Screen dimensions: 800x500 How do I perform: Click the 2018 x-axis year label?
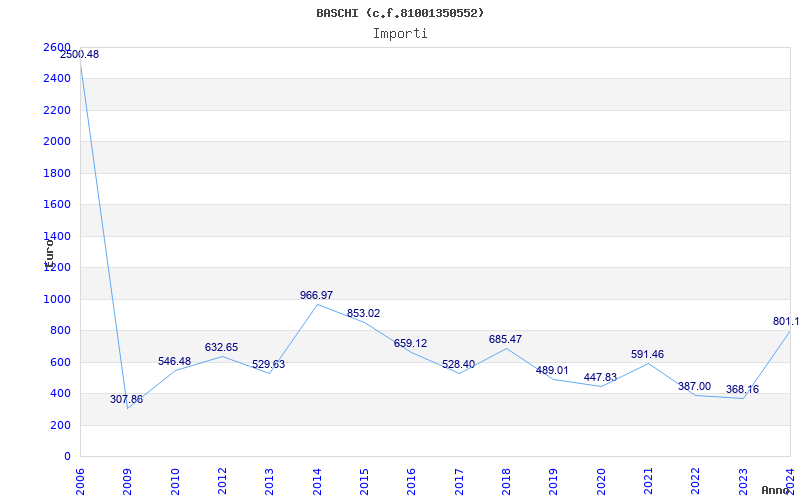click(507, 482)
